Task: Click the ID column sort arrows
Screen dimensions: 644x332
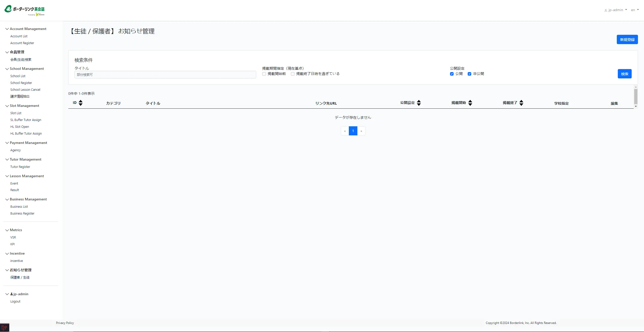Action: (81, 103)
